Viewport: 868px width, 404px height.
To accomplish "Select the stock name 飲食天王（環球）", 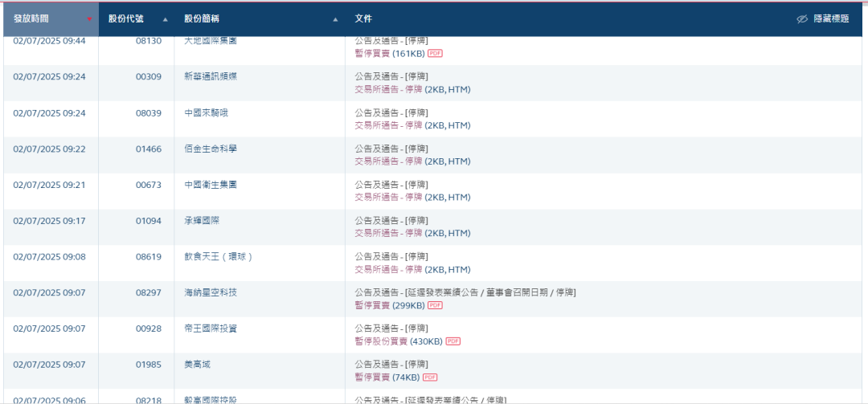I will pos(219,256).
